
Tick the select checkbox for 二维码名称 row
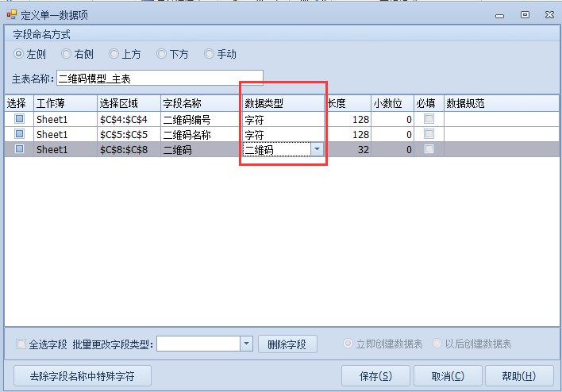pos(20,134)
